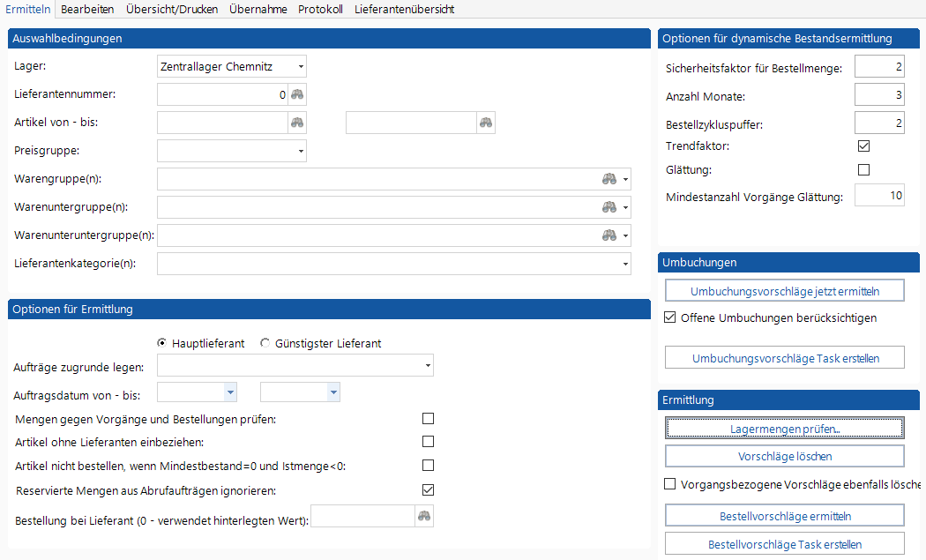Open lookup for Warenunteruntergruppe(n) field
This screenshot has width=926, height=560.
click(609, 235)
